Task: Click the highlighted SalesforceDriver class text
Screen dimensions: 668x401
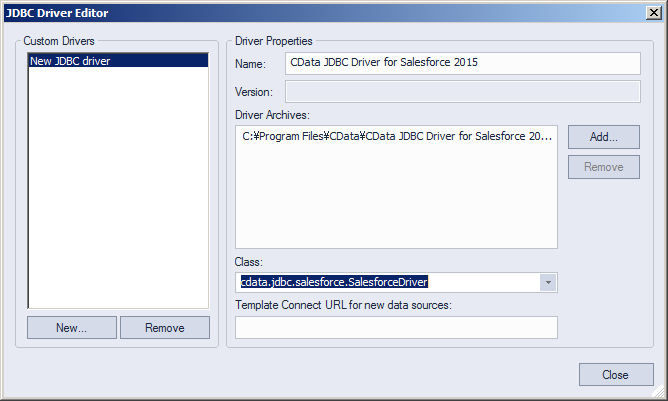Action: [x=334, y=282]
